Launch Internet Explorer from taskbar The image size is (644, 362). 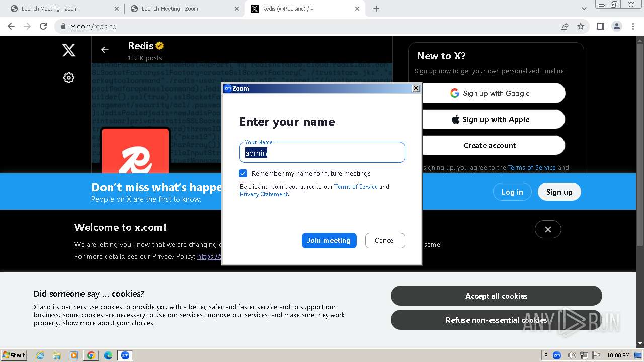click(x=40, y=355)
